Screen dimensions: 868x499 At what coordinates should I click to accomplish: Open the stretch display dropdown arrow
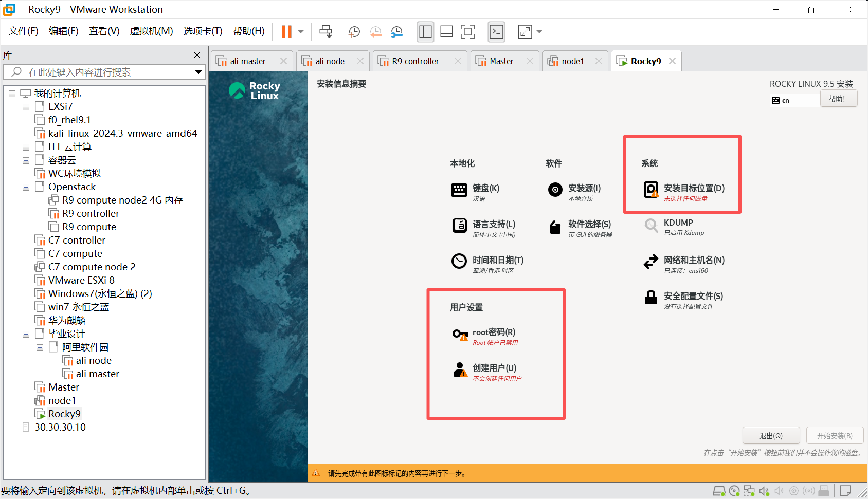[x=539, y=32]
